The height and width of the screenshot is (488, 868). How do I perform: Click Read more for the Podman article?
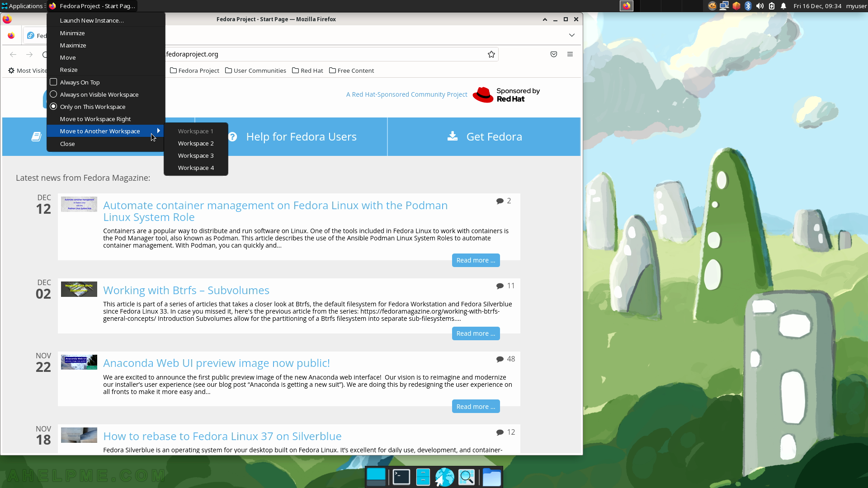tap(476, 260)
